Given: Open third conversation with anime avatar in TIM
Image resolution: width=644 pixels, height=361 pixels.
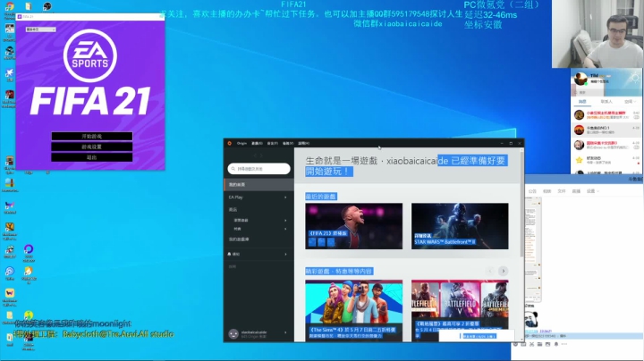Looking at the screenshot, I should pos(606,146).
